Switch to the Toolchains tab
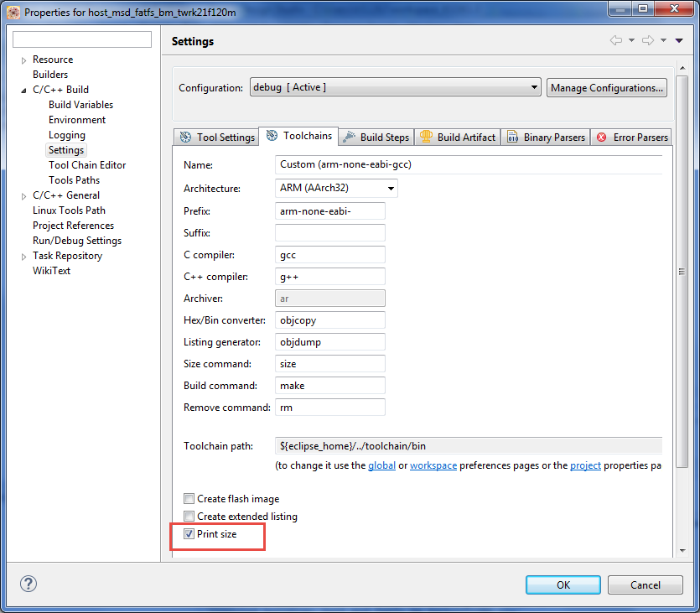 tap(298, 136)
